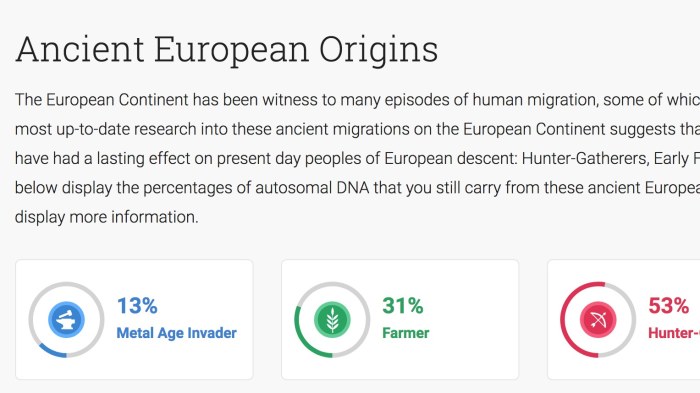The height and width of the screenshot is (393, 700).
Task: Select the 13% Metal Age Invader percentage
Action: click(x=137, y=306)
